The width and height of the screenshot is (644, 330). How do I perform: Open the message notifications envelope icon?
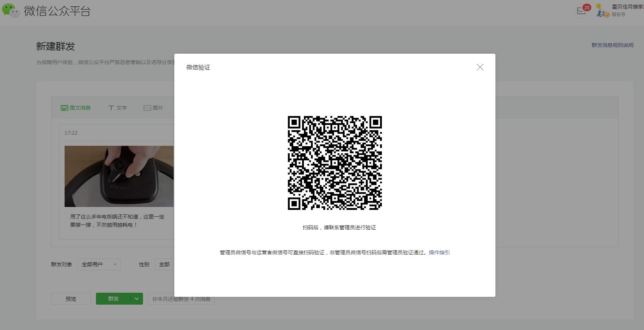coord(581,11)
